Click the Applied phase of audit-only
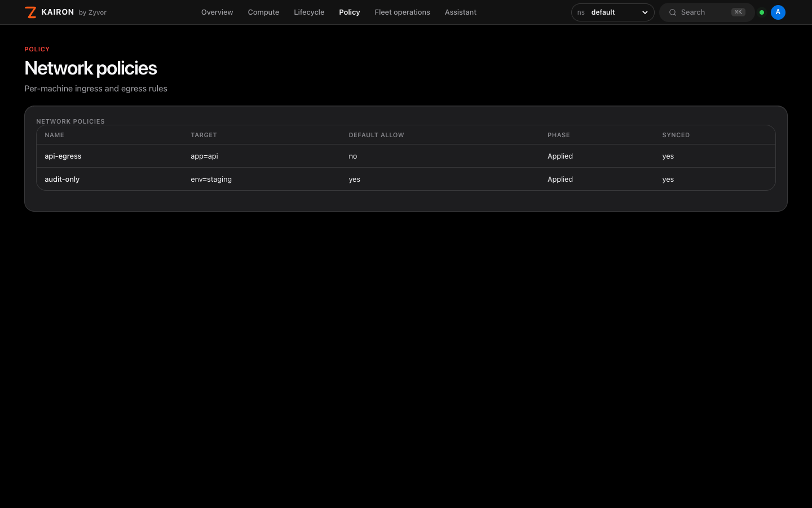Screen dimensions: 812x508 coord(560,179)
